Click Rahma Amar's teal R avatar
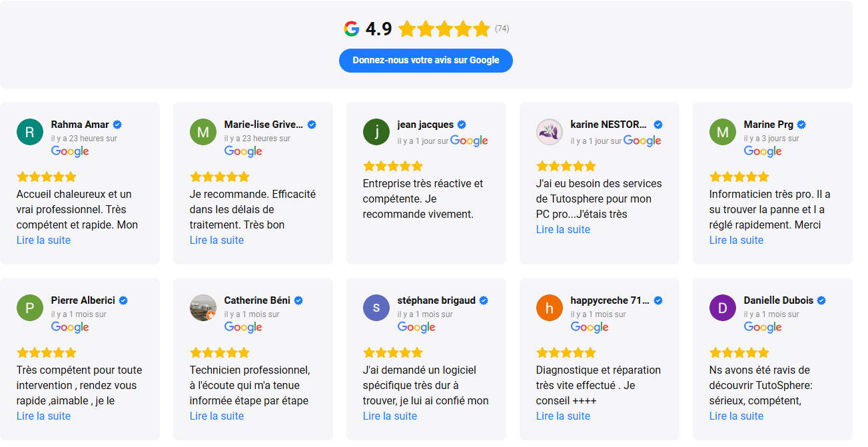The height and width of the screenshot is (447, 868). point(30,132)
